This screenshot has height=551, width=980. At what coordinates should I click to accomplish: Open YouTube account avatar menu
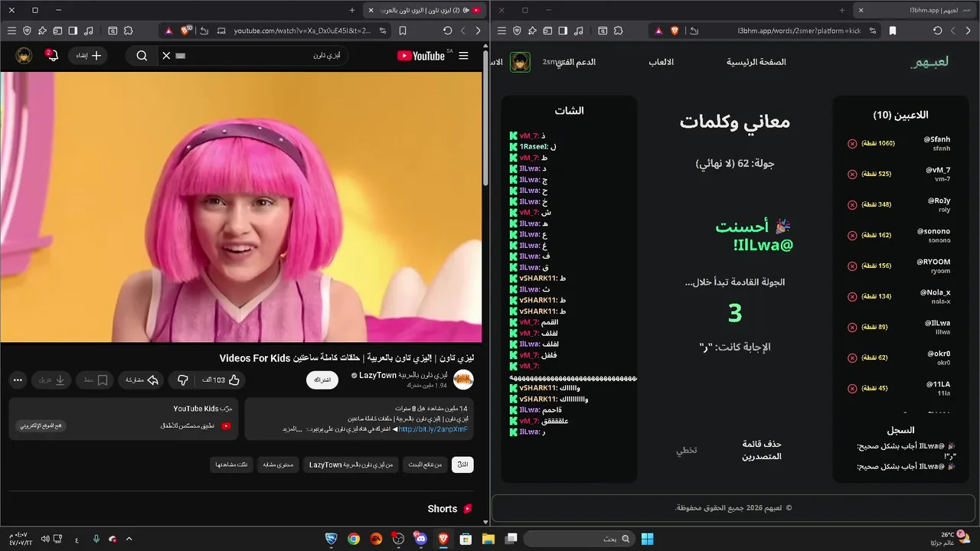click(24, 56)
